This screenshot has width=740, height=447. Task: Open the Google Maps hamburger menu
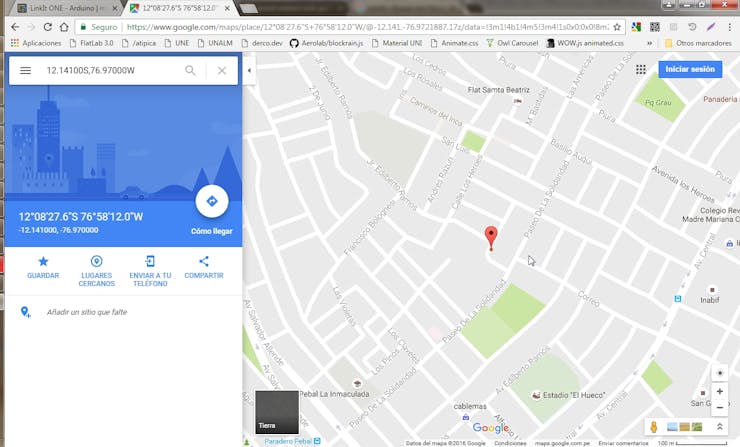point(25,70)
